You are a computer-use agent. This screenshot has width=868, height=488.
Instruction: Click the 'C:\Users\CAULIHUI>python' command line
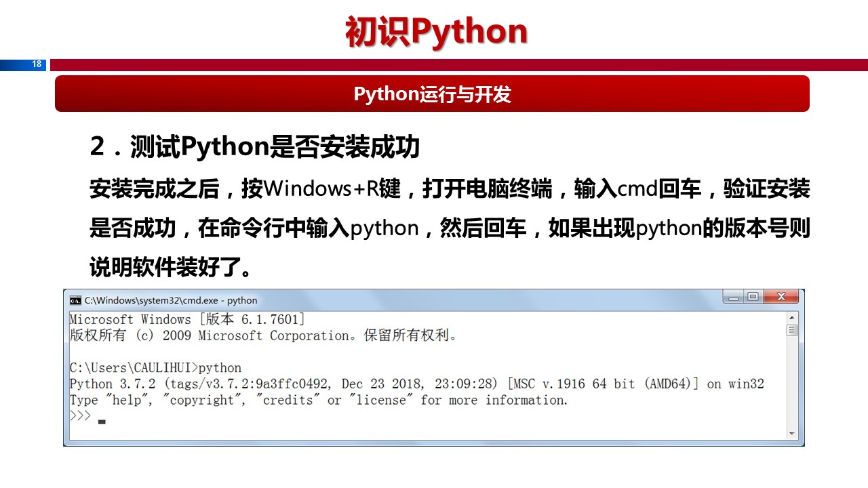click(x=155, y=368)
